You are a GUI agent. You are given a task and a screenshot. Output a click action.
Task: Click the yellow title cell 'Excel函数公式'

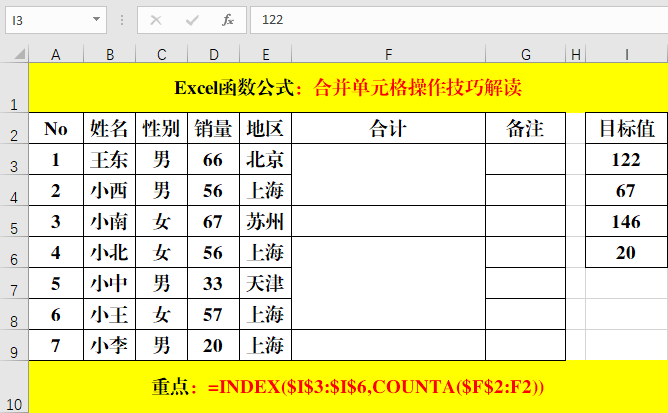click(x=348, y=87)
